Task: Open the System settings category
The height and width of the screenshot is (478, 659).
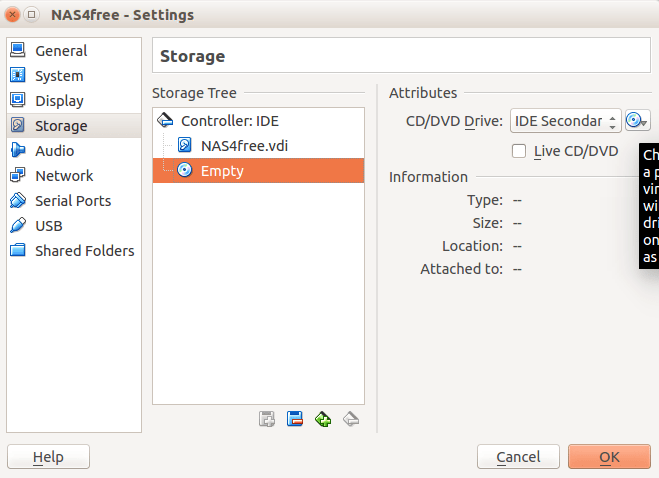Action: coord(74,76)
